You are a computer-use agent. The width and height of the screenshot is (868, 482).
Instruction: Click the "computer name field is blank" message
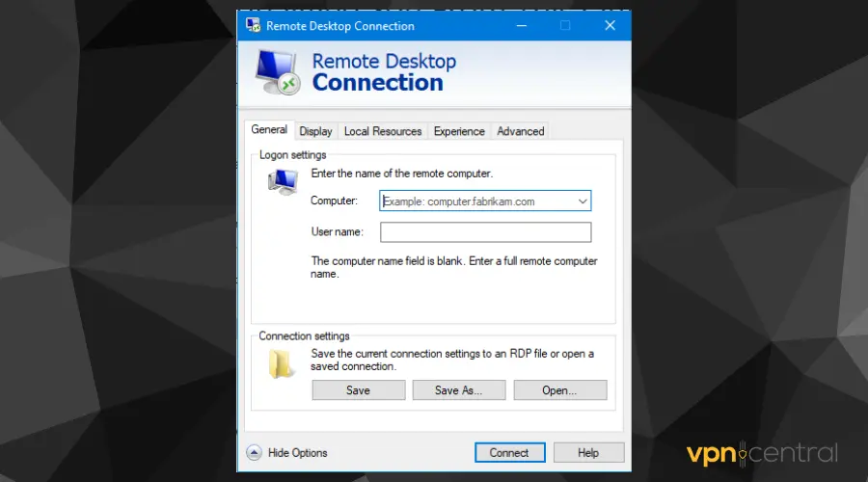pyautogui.click(x=454, y=267)
